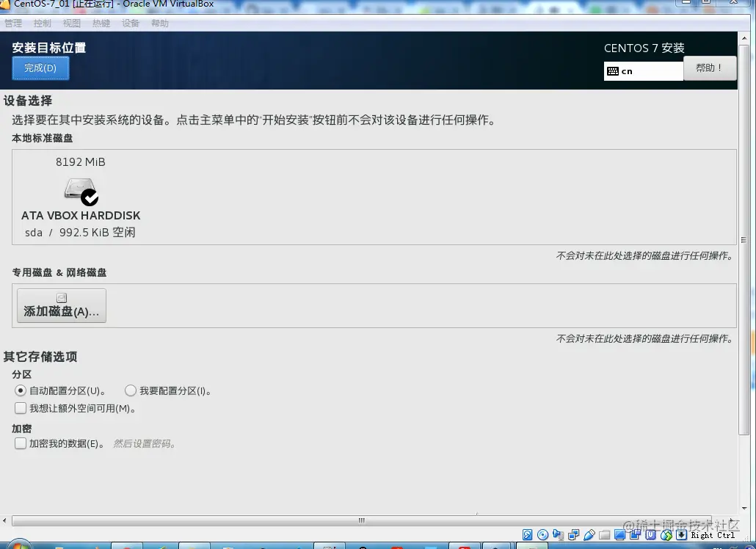Click the vertical scrollbar down arrow
The height and width of the screenshot is (549, 756).
coord(744,508)
